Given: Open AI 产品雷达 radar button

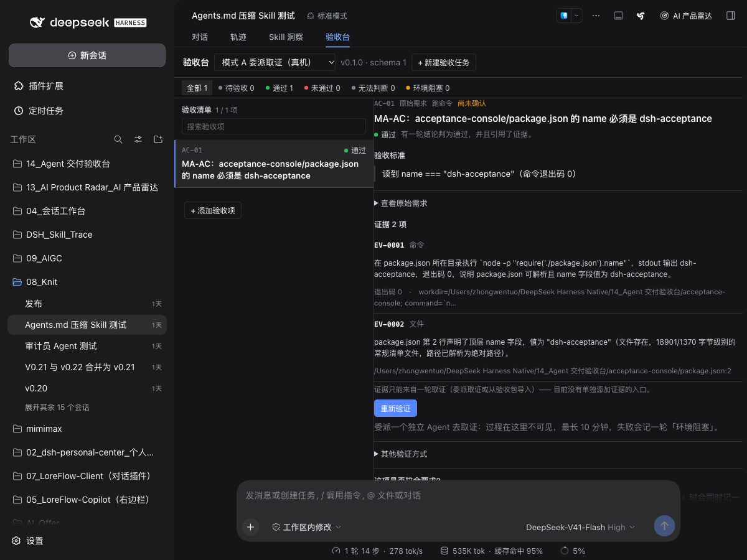Looking at the screenshot, I should click(686, 16).
